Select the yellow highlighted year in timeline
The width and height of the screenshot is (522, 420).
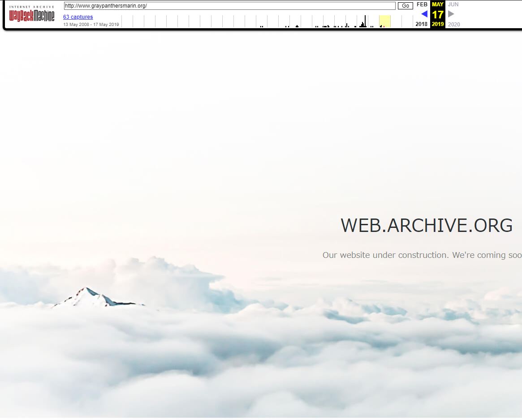point(384,21)
